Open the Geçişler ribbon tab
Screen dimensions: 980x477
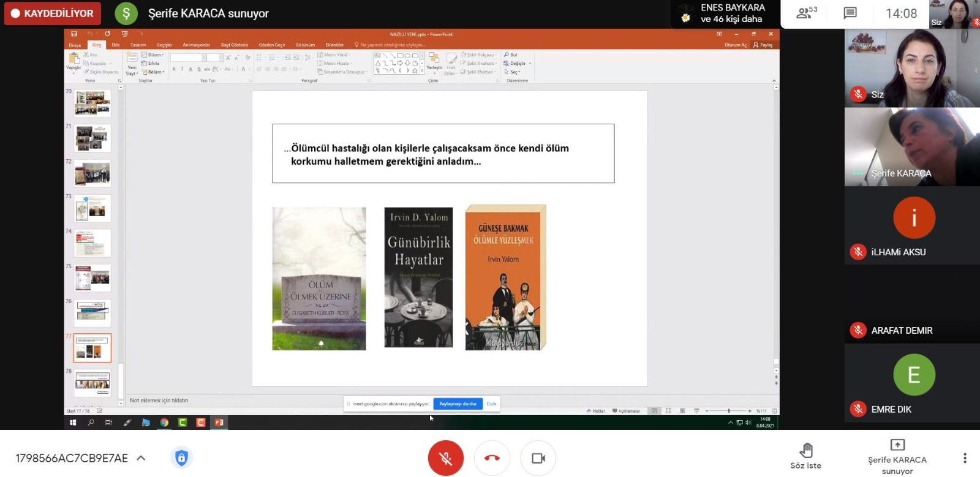[x=164, y=45]
